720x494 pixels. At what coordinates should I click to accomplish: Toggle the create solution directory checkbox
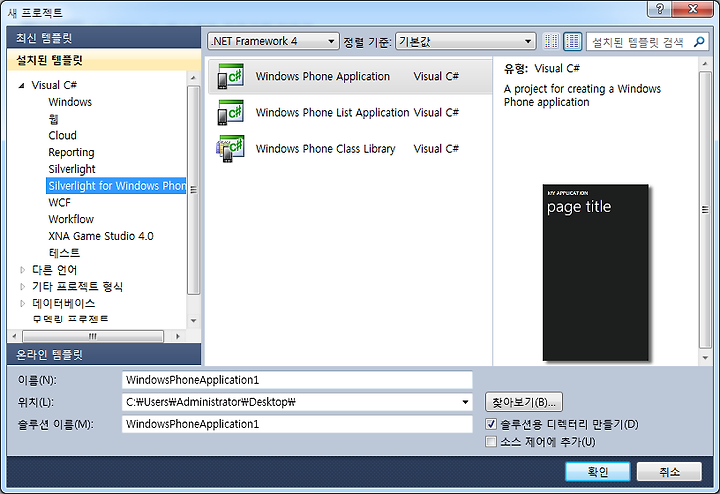(491, 424)
